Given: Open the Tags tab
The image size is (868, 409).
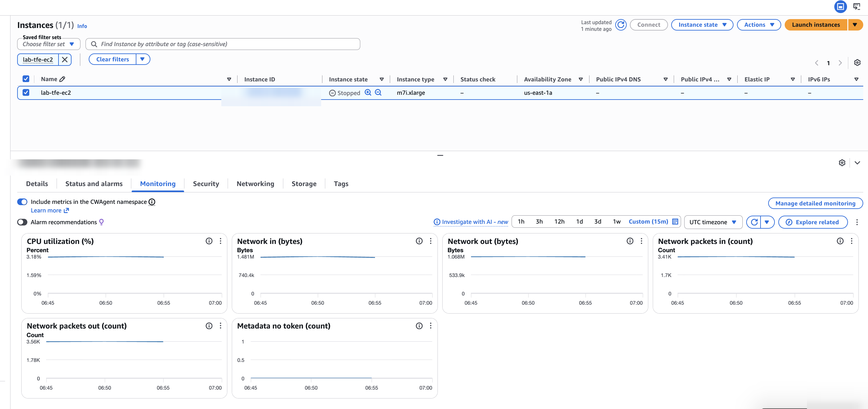Looking at the screenshot, I should (341, 184).
